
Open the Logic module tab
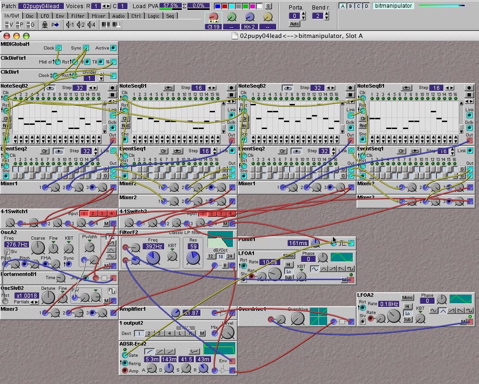point(153,16)
